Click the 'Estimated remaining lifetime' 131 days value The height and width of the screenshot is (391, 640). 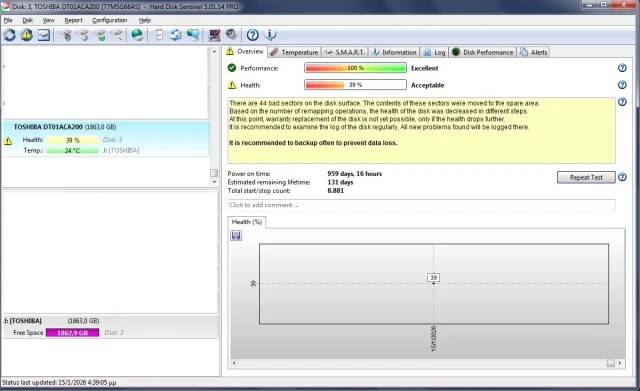pyautogui.click(x=340, y=182)
